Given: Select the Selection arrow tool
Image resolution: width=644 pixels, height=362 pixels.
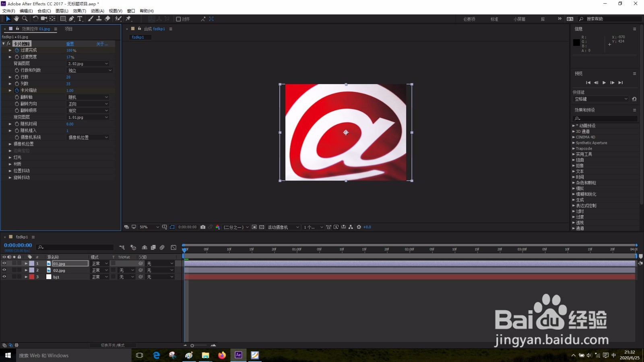Looking at the screenshot, I should tap(8, 19).
